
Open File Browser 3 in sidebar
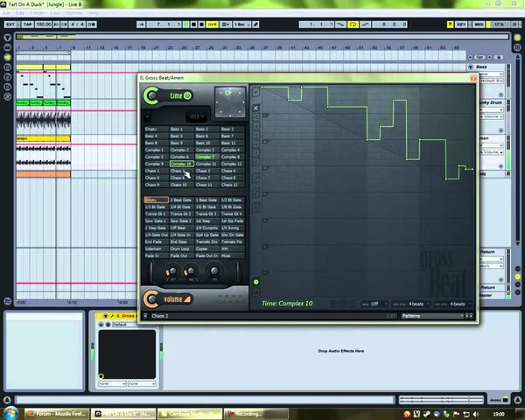tap(7, 87)
